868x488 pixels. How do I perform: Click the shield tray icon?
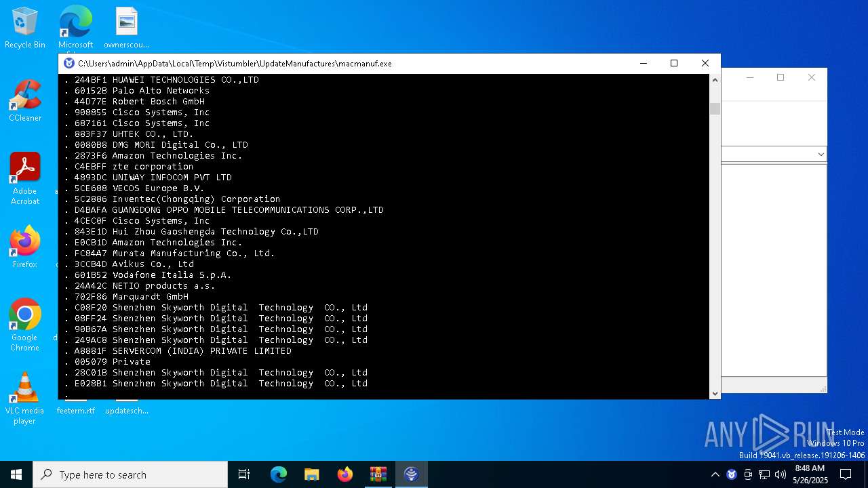click(x=732, y=474)
